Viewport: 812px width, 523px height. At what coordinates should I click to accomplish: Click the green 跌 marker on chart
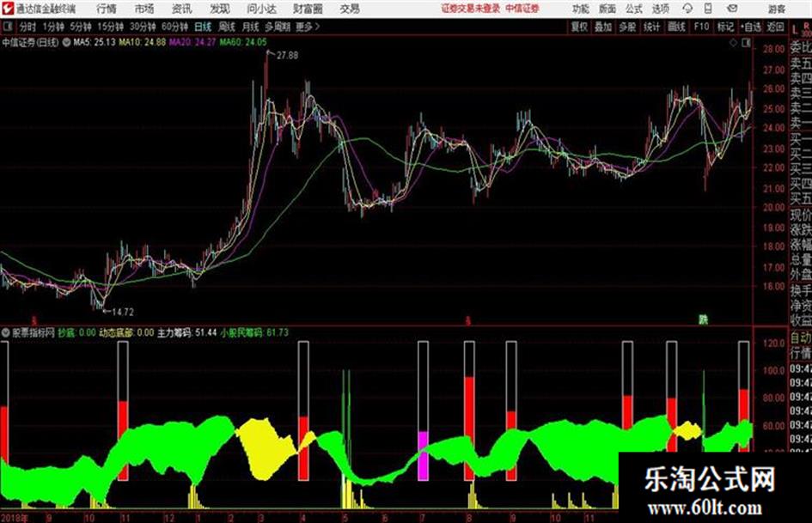point(703,319)
